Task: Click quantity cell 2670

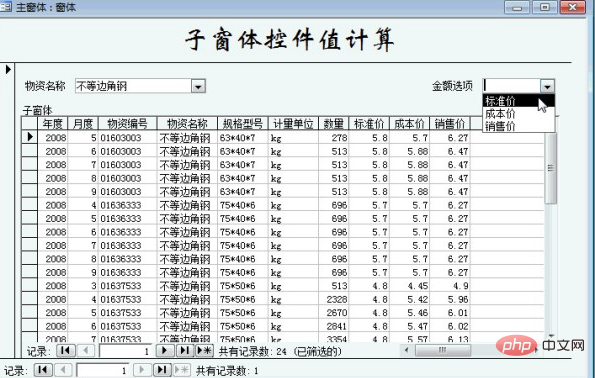Action: pyautogui.click(x=334, y=313)
